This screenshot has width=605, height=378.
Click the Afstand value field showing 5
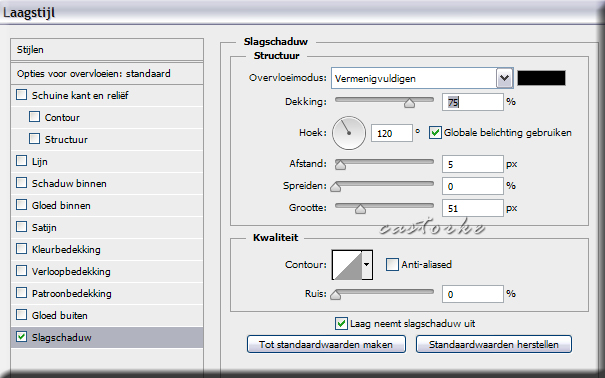473,164
